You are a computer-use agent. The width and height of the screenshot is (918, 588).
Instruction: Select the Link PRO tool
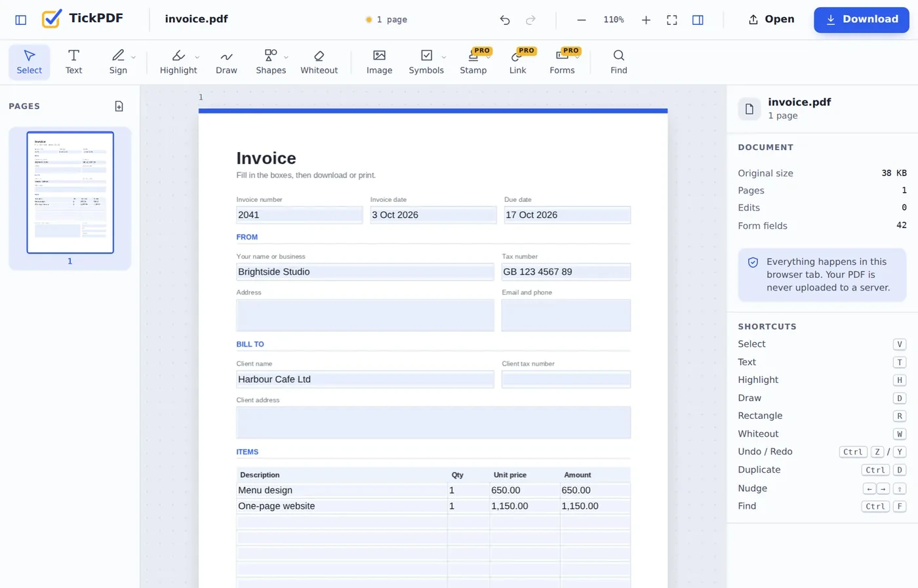[517, 62]
